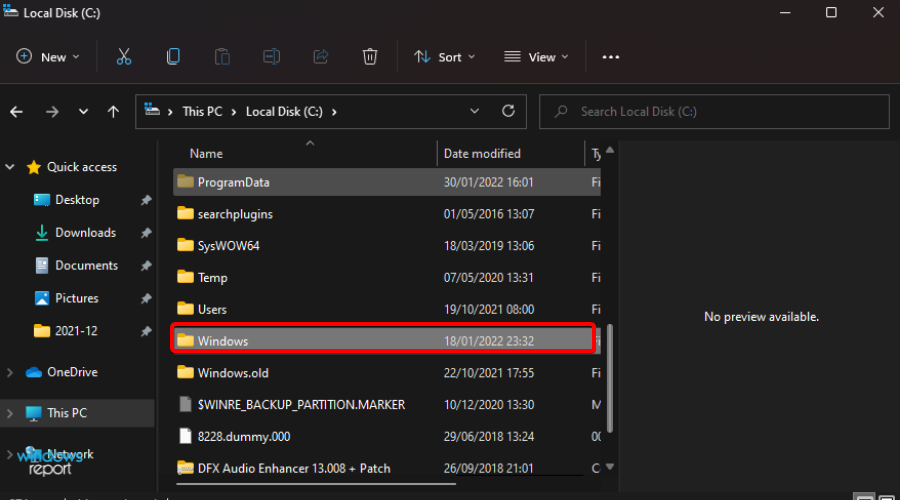Image resolution: width=900 pixels, height=500 pixels.
Task: Open the New dropdown menu
Action: (x=48, y=57)
